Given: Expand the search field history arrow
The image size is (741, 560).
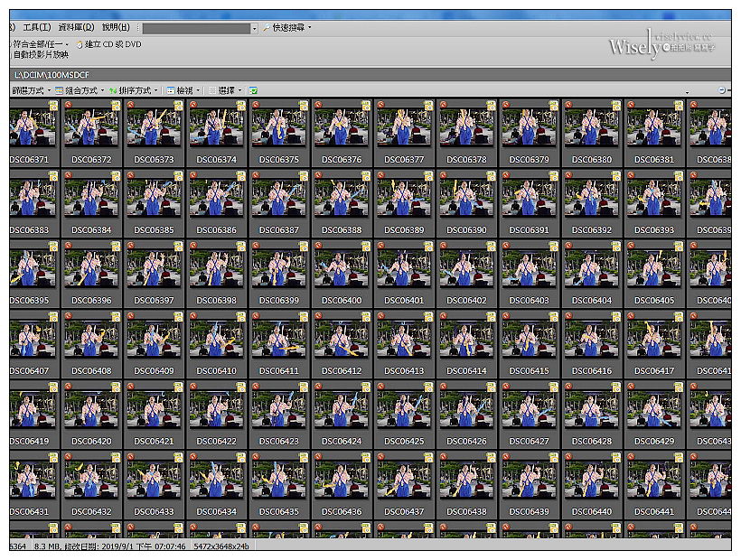Looking at the screenshot, I should (254, 29).
